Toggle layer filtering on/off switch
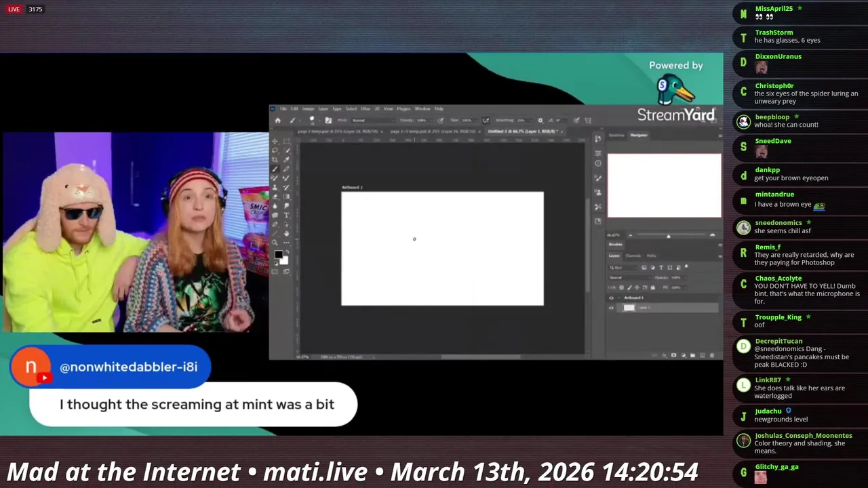The height and width of the screenshot is (488, 868). pyautogui.click(x=686, y=266)
